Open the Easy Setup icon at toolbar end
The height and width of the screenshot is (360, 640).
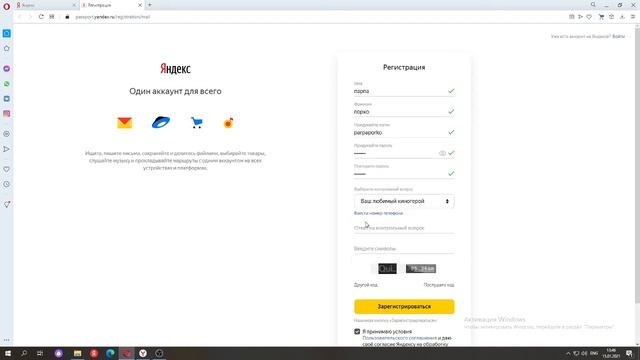tap(633, 17)
